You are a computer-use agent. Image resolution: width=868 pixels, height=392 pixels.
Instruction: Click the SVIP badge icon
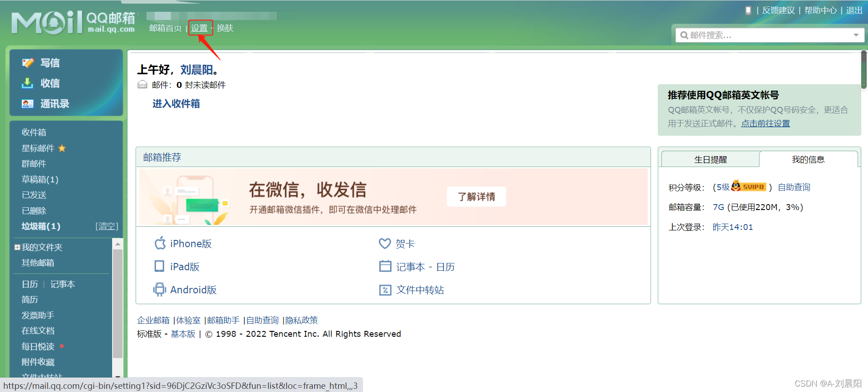749,186
